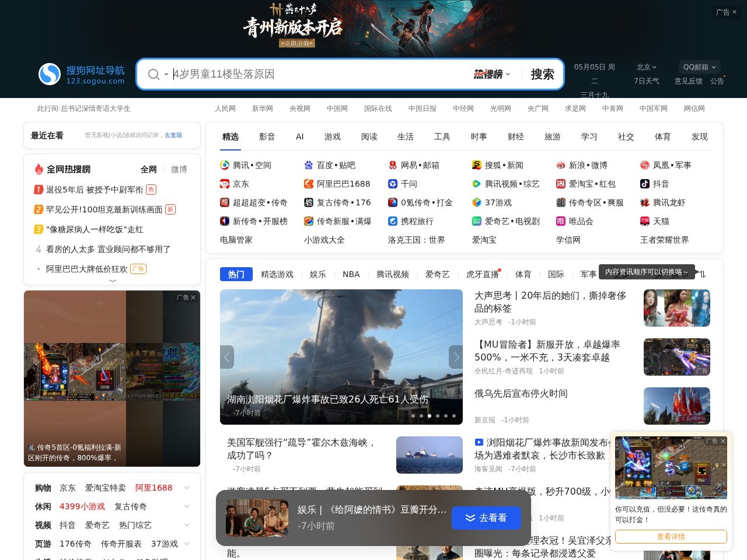Open Alibaba 1688 site icon
Image resolution: width=747 pixels, height=560 pixels.
tap(309, 184)
